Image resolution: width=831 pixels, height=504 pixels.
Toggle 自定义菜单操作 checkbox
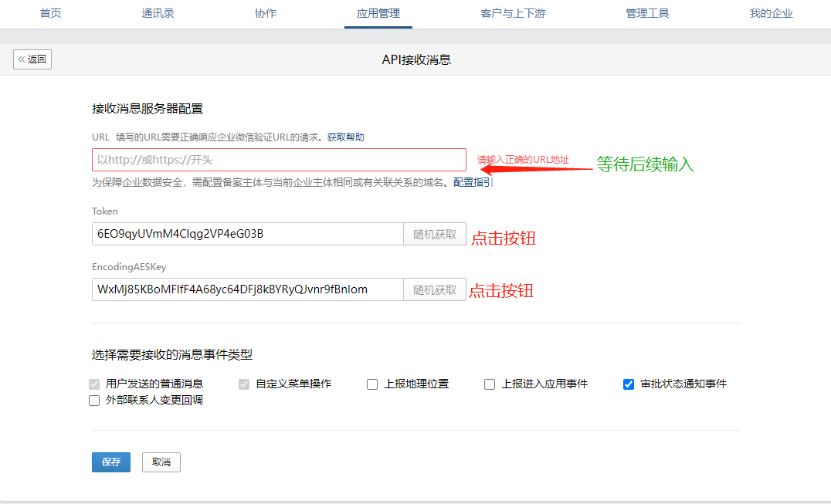pos(244,384)
